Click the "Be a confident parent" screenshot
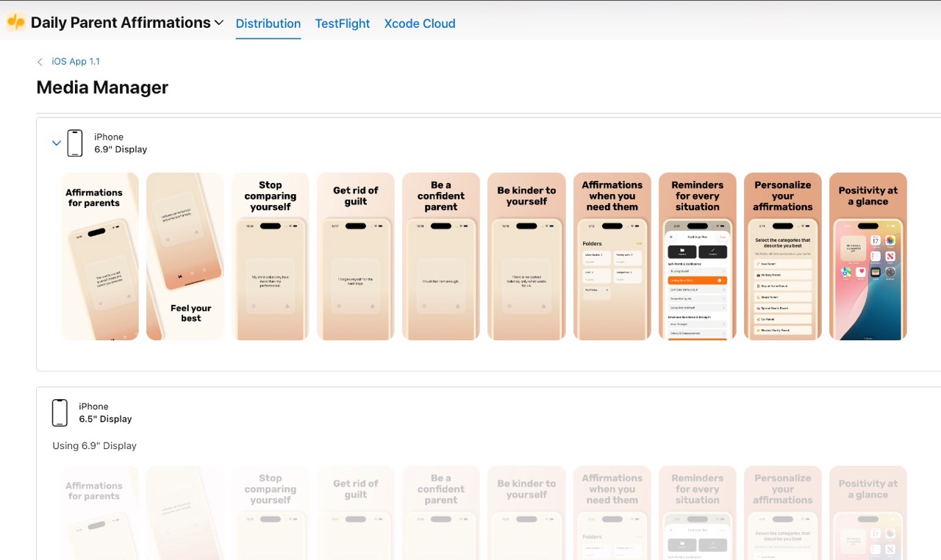 pyautogui.click(x=441, y=256)
